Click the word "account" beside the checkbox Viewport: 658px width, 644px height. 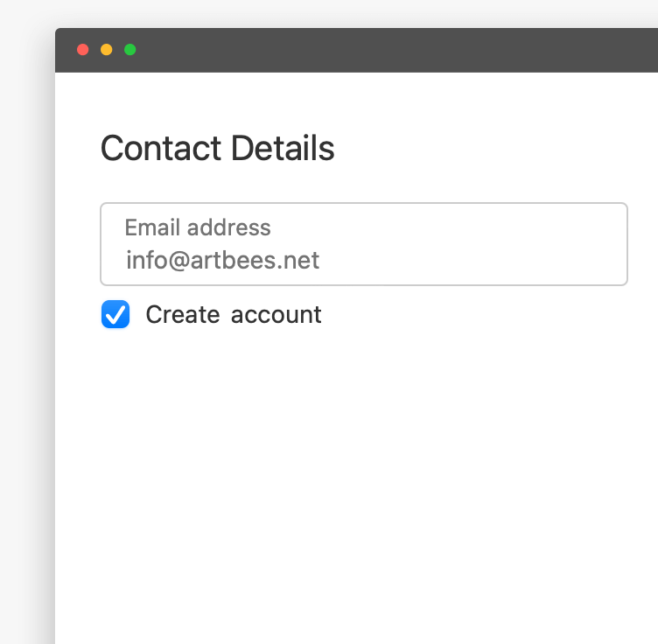coord(276,315)
